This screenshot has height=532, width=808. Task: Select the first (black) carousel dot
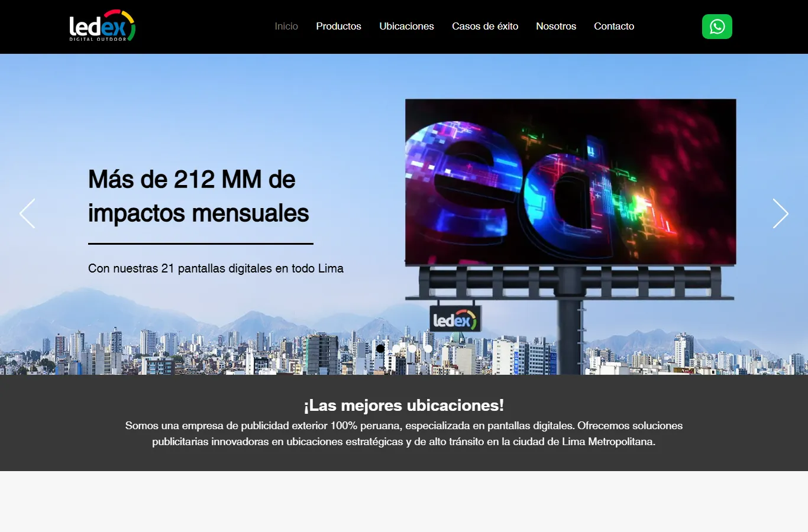pos(380,348)
